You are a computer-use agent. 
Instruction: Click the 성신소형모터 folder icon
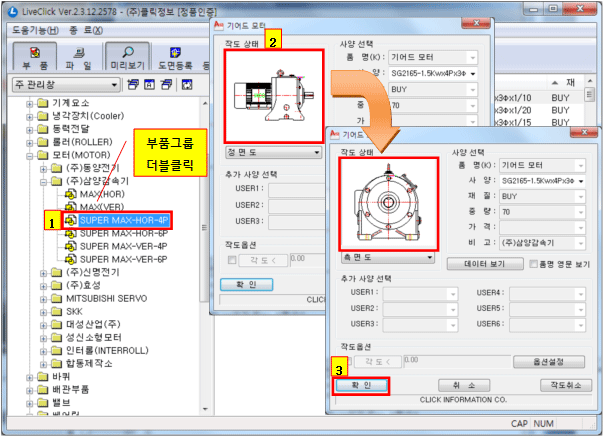tap(57, 338)
